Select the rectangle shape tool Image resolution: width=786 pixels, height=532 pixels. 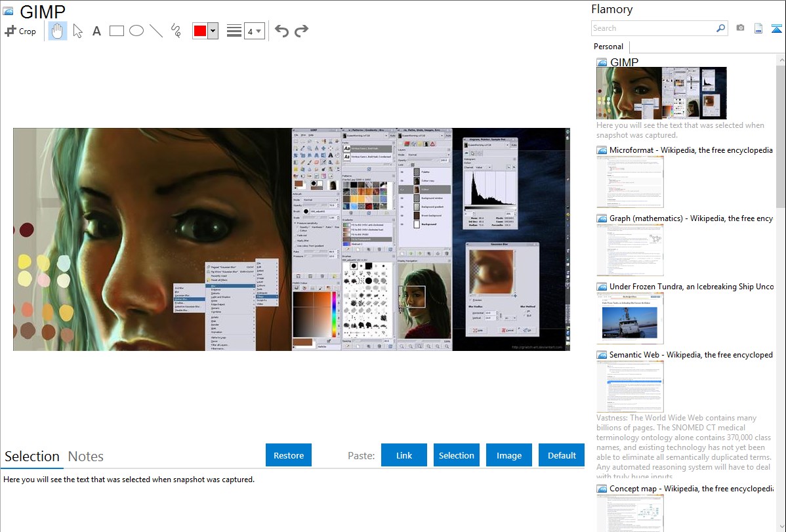click(x=116, y=31)
